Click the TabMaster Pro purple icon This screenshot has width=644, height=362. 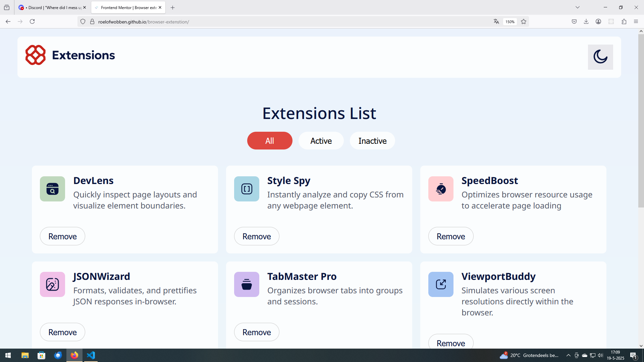247,285
